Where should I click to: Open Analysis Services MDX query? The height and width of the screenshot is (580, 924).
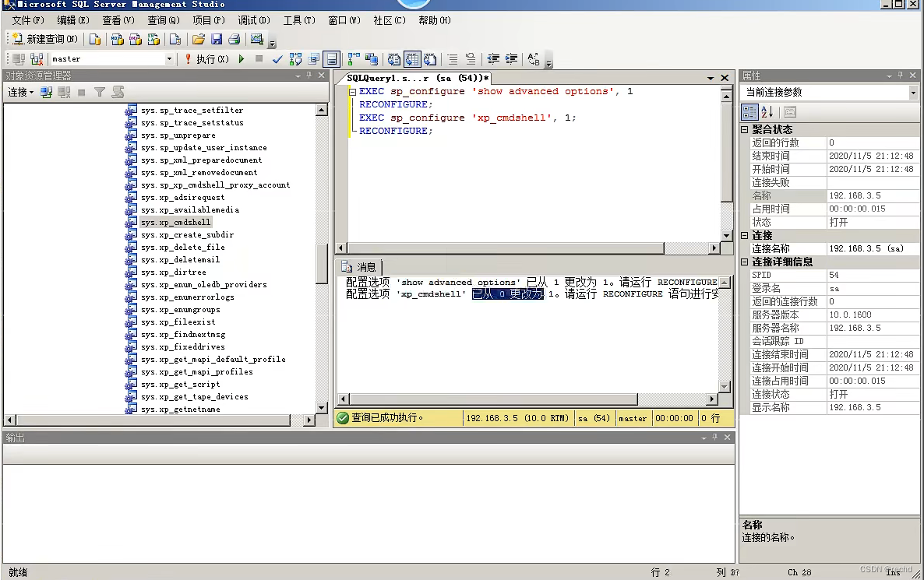pos(118,40)
